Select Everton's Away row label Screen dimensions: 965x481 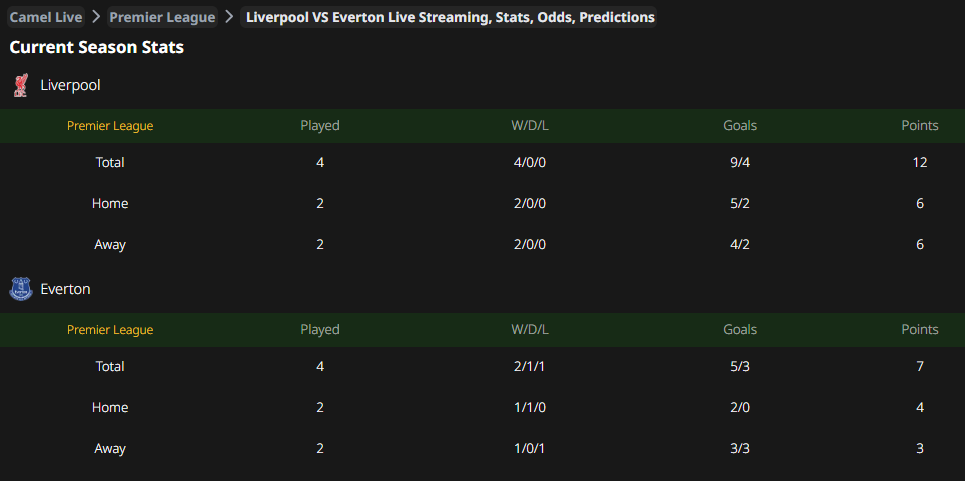pyautogui.click(x=110, y=448)
